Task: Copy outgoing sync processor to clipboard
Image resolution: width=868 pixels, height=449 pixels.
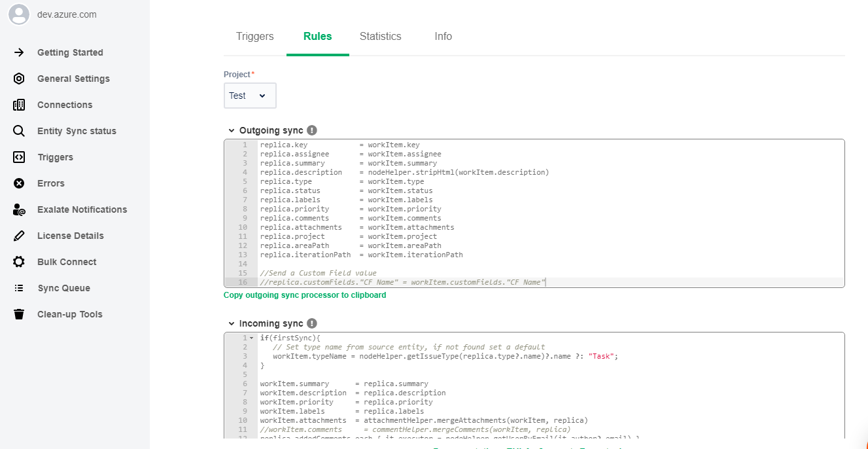Action: coord(305,295)
